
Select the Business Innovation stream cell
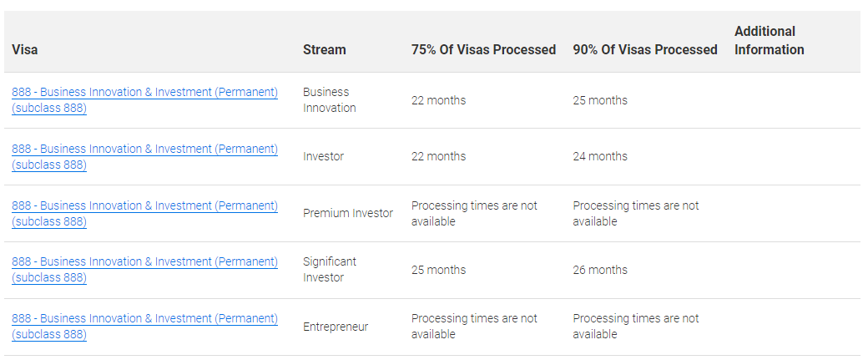330,100
